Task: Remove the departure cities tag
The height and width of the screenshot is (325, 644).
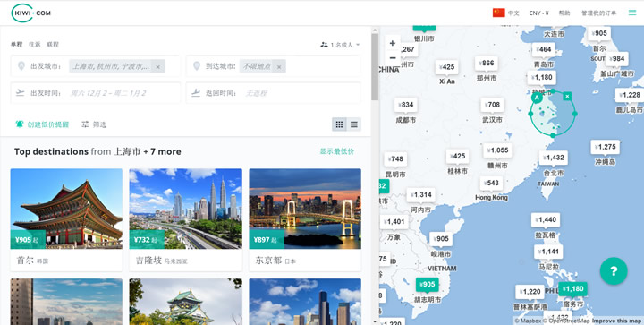Action: click(157, 66)
